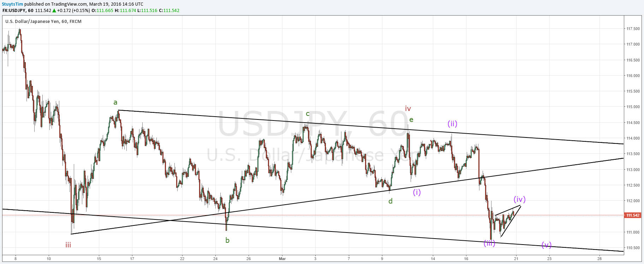Screen dimensions: 644x264
Task: Click the 116.000 price axis label
Action: [633, 76]
